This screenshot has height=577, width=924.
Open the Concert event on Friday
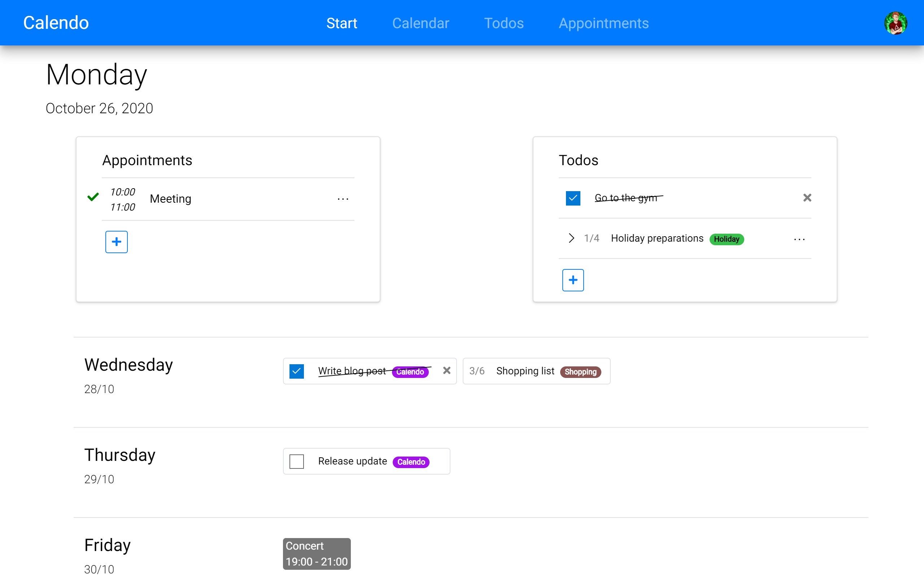[317, 553]
